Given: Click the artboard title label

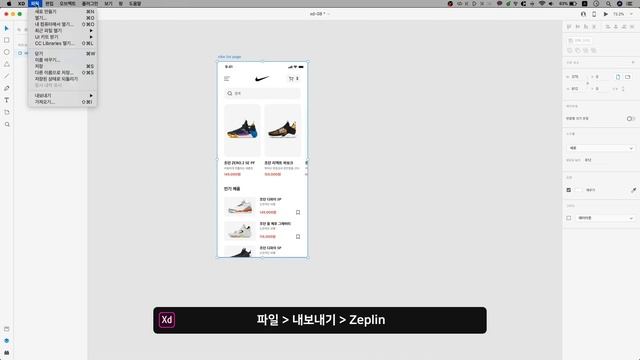Looking at the screenshot, I should (x=229, y=57).
